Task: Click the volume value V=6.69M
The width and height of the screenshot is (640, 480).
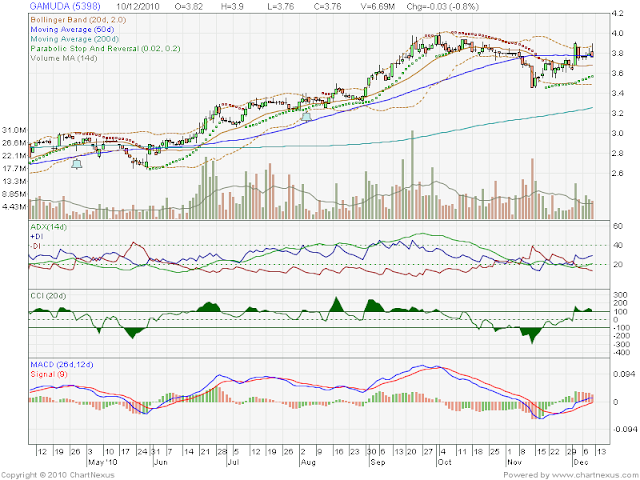Action: pyautogui.click(x=378, y=7)
